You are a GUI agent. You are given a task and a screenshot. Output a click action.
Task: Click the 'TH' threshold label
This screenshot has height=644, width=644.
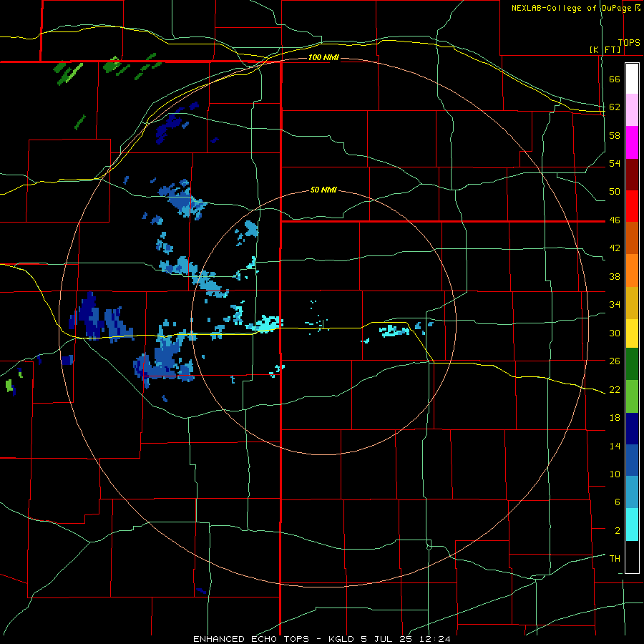pyautogui.click(x=615, y=558)
